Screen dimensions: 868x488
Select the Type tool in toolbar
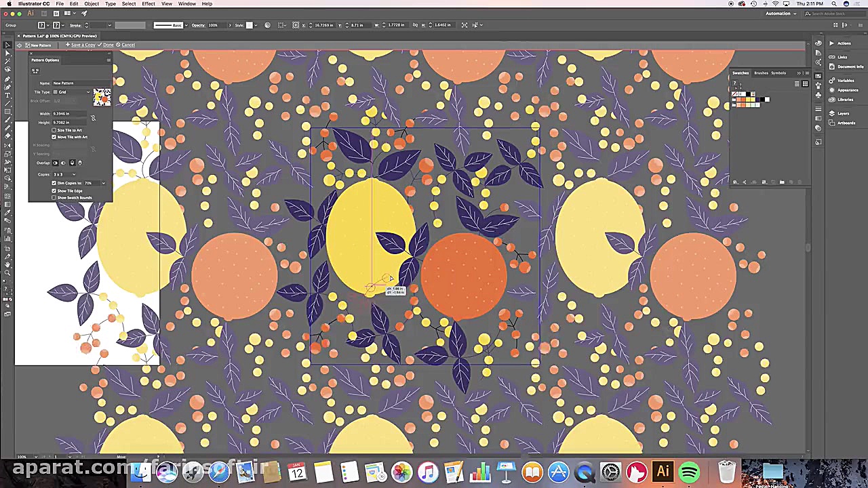click(7, 95)
